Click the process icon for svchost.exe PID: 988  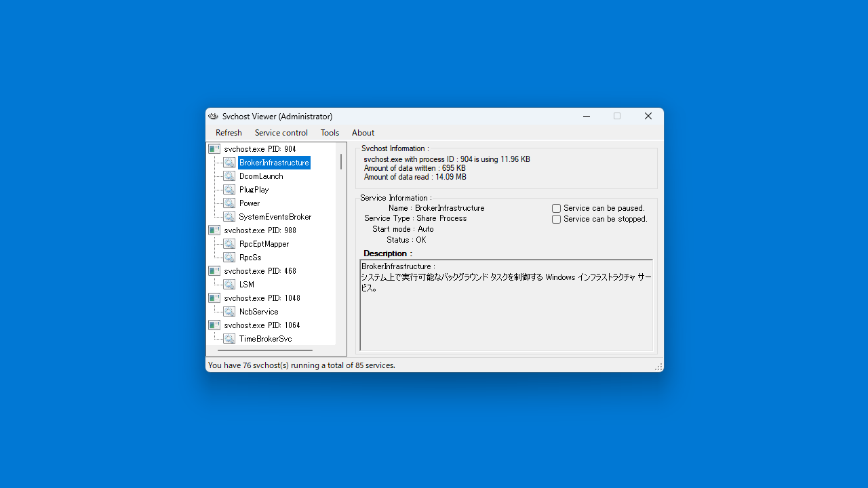tap(214, 230)
